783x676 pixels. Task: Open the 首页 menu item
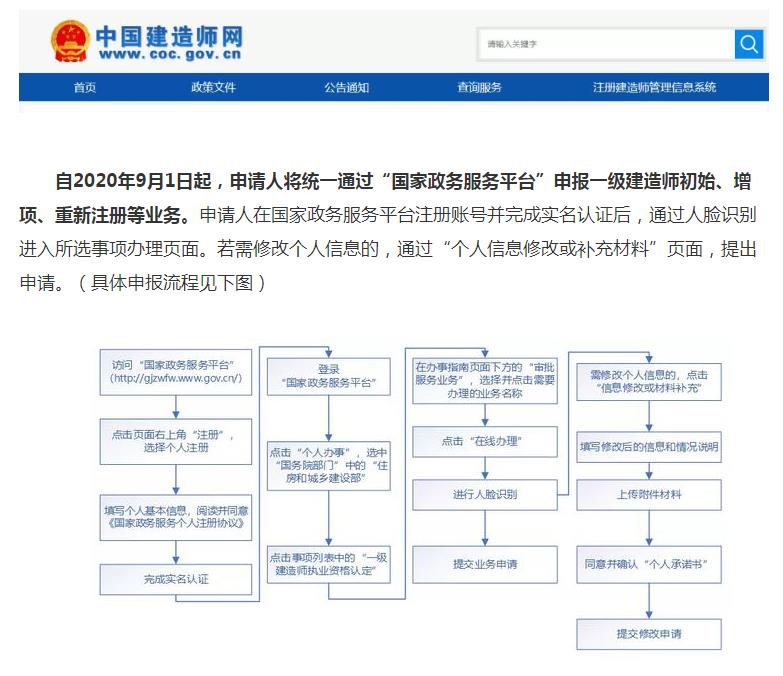click(85, 87)
